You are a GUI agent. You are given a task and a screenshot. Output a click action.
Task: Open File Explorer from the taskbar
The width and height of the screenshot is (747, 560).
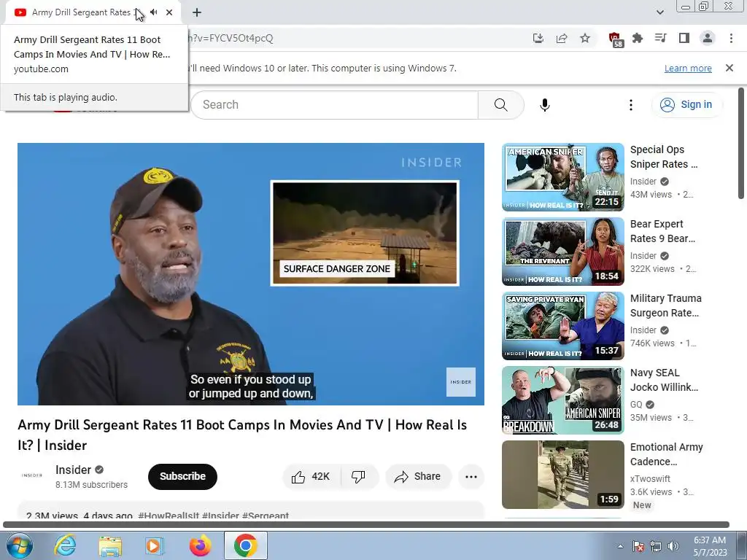[x=111, y=545]
